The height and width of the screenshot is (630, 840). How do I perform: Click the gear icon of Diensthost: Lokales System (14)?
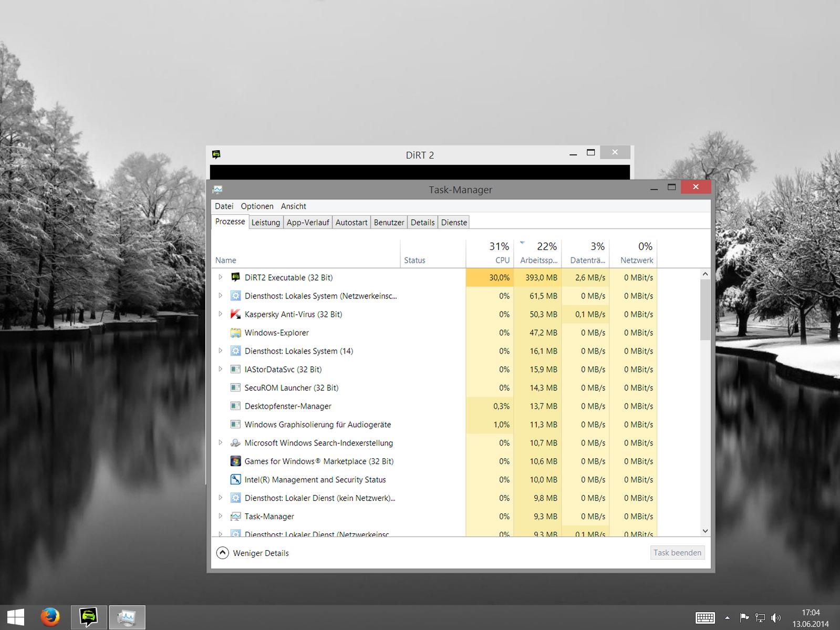[x=235, y=351]
